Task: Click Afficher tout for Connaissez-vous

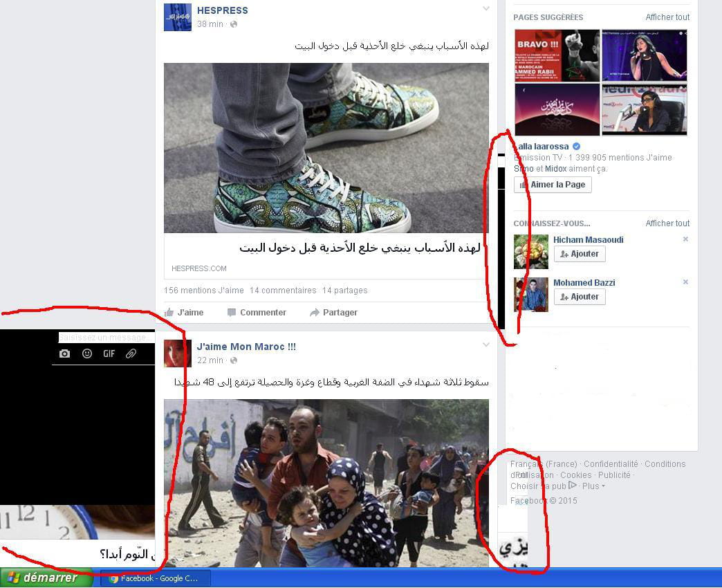Action: pyautogui.click(x=667, y=223)
